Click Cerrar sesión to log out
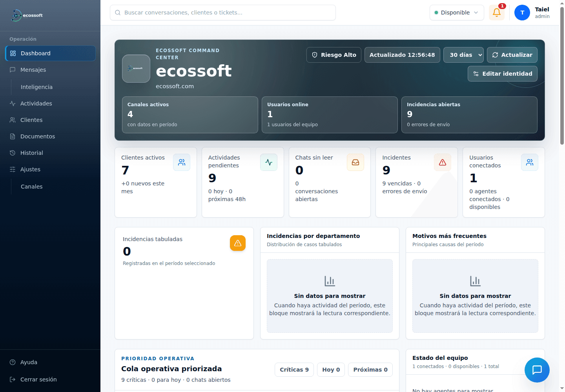The height and width of the screenshot is (392, 565). [x=50, y=379]
